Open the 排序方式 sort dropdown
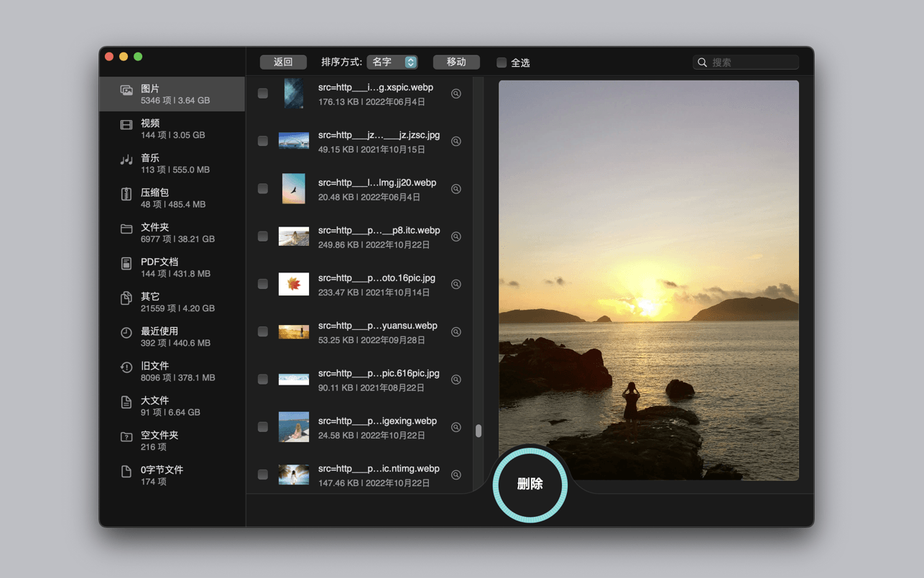The height and width of the screenshot is (578, 924). 392,62
